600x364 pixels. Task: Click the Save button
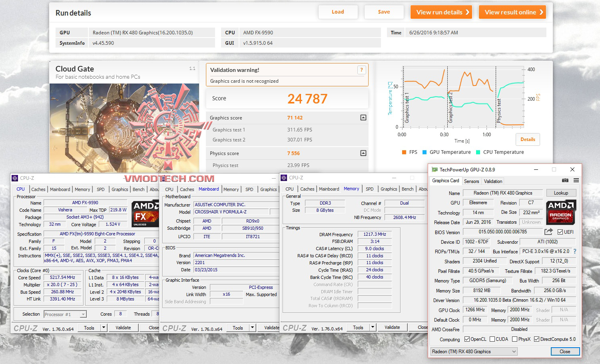(x=384, y=12)
